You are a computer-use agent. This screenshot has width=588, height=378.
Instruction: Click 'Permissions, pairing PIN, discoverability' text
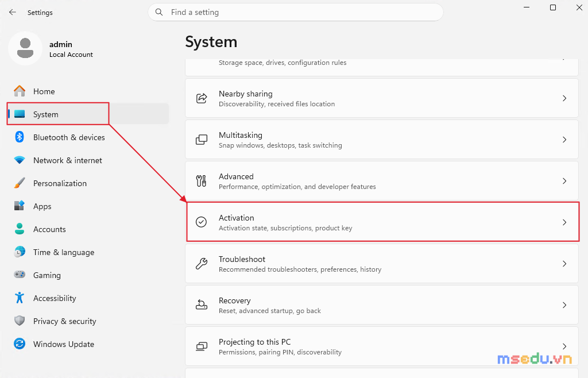click(x=280, y=352)
